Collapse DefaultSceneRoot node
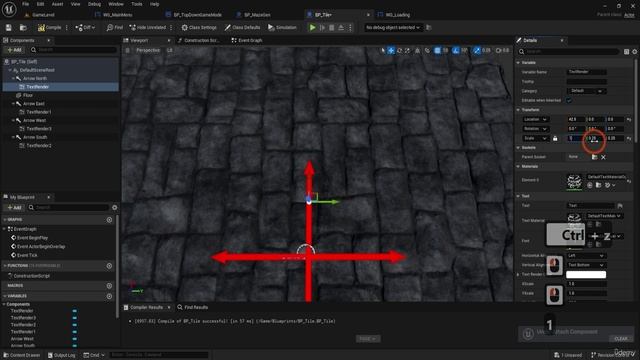The width and height of the screenshot is (640, 360). point(10,70)
